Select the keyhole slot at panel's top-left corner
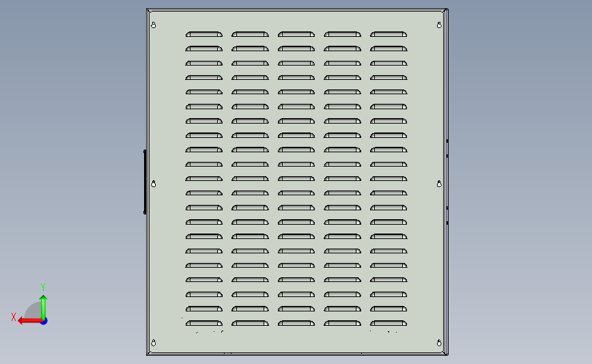This screenshot has height=364, width=592. (153, 25)
